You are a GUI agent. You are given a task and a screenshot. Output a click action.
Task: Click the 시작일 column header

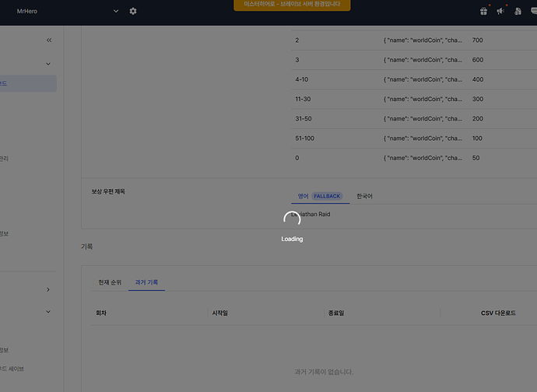click(x=219, y=313)
